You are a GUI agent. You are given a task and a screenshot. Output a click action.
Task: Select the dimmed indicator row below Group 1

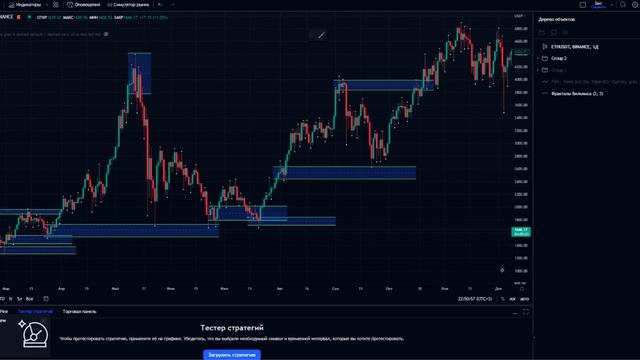(x=587, y=82)
